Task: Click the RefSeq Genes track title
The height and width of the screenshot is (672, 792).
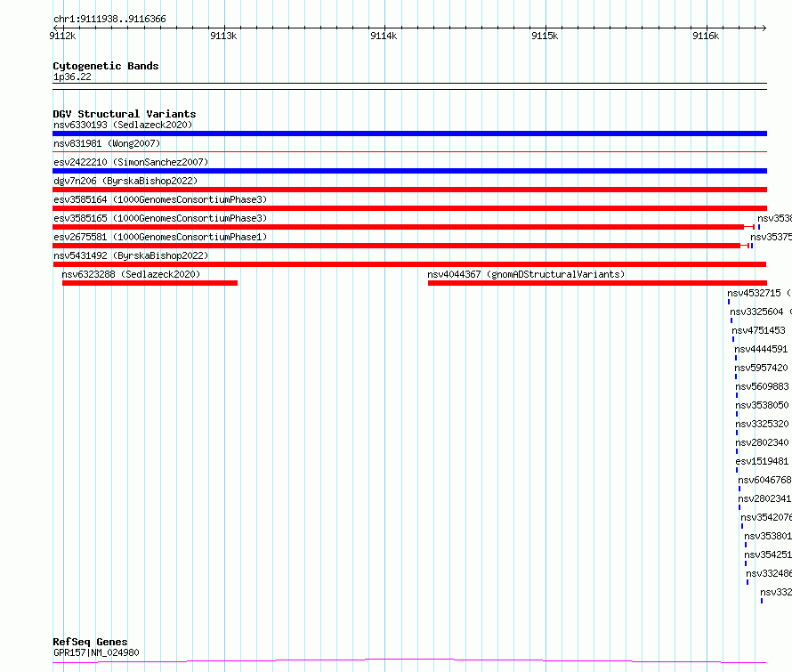Action: [90, 642]
